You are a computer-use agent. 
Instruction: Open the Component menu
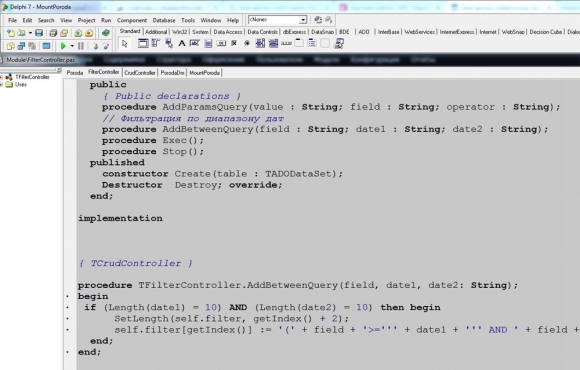(x=132, y=20)
